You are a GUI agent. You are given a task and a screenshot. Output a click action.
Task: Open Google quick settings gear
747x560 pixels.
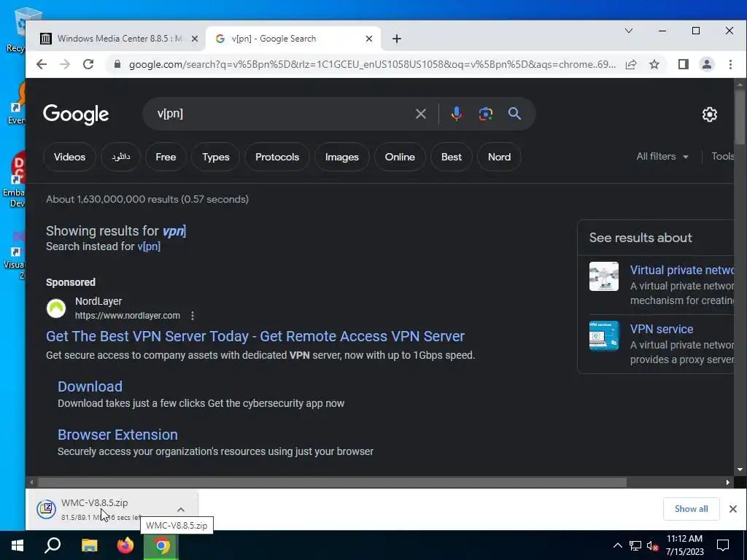[709, 114]
